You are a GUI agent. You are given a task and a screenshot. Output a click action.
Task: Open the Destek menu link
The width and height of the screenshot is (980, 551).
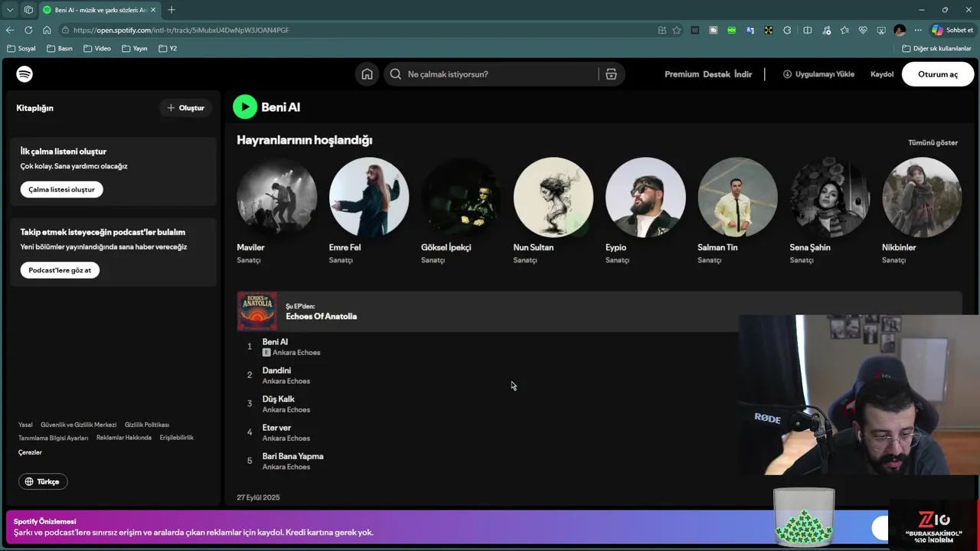pos(717,74)
